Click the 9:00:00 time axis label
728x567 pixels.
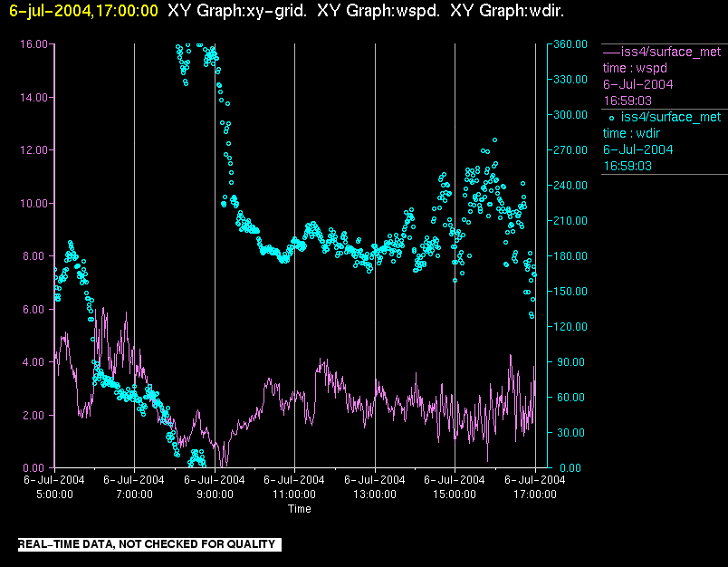point(215,495)
